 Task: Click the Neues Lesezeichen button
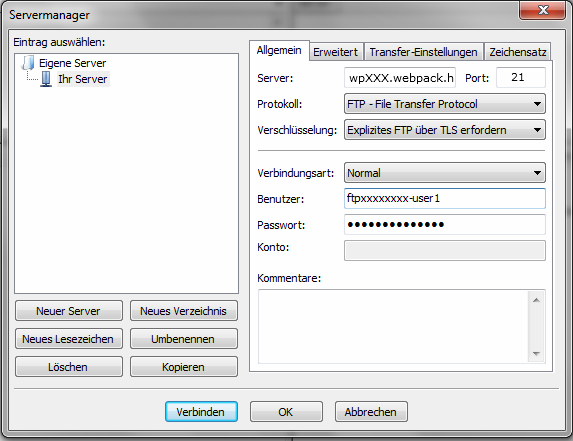pyautogui.click(x=69, y=339)
